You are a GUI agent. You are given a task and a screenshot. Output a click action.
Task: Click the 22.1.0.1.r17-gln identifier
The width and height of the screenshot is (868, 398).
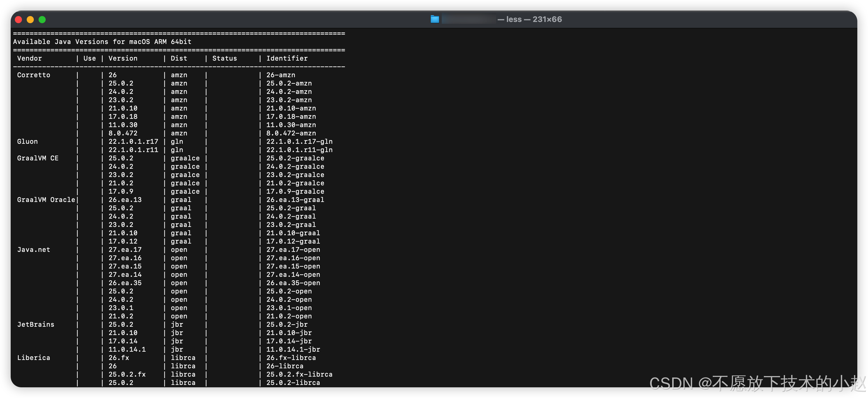(x=299, y=141)
